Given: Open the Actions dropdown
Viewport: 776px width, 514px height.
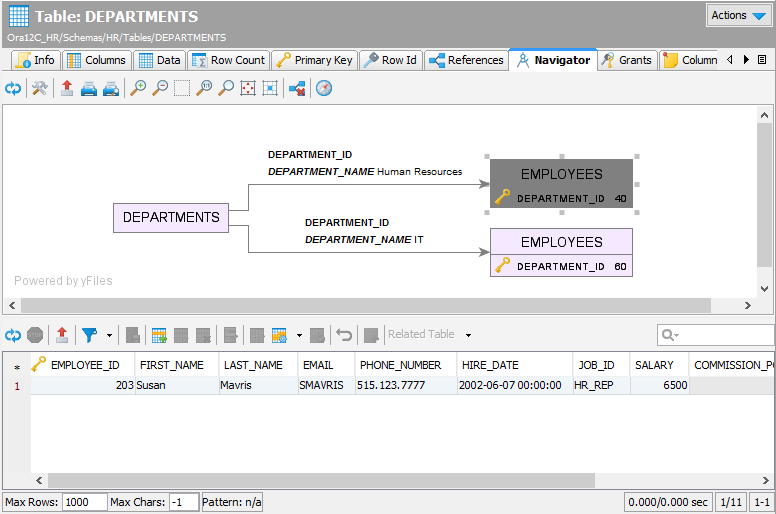Looking at the screenshot, I should point(738,15).
